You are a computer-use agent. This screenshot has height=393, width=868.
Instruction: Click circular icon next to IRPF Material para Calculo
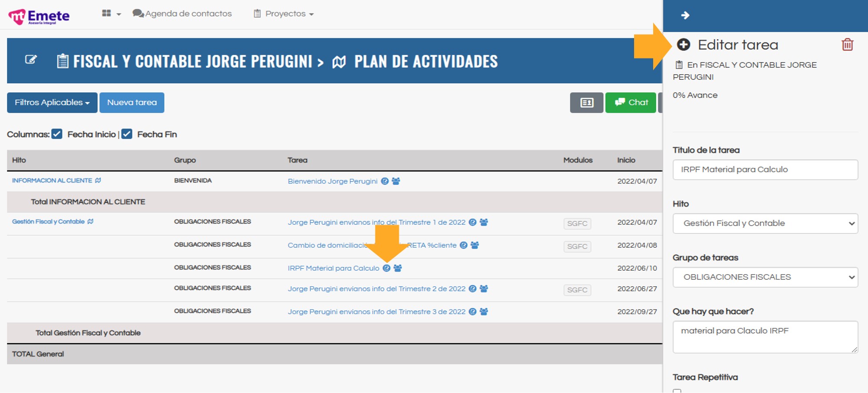point(386,269)
